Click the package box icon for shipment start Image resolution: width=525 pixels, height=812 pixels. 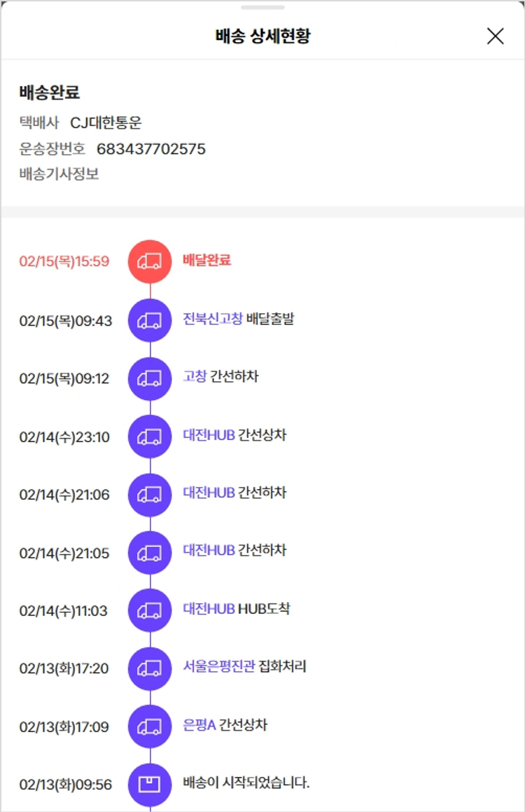(x=150, y=784)
